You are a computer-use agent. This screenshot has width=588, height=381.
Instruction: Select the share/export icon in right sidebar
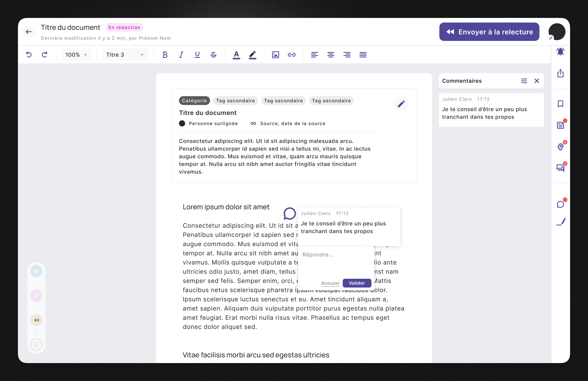[x=560, y=73]
